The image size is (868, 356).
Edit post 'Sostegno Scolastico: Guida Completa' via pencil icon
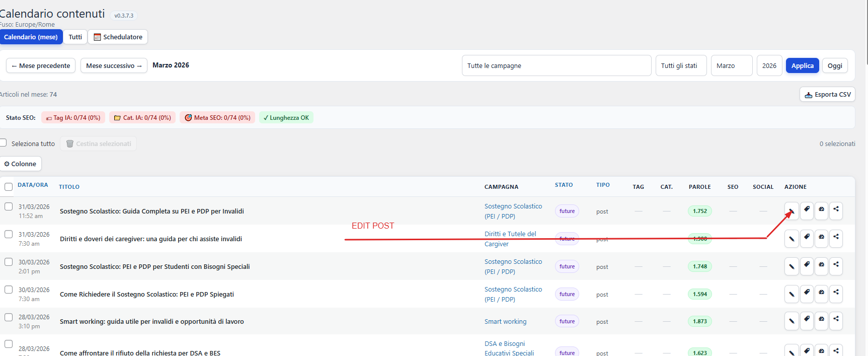792,210
